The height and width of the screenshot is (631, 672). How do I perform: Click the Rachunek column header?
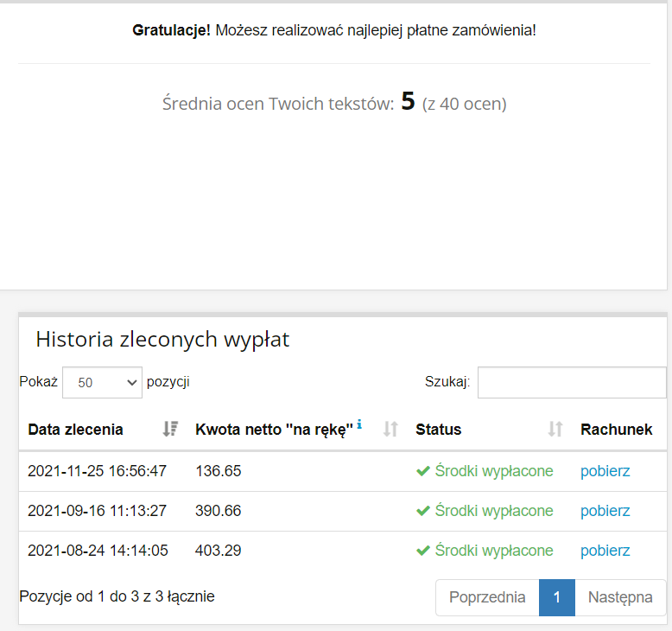616,430
